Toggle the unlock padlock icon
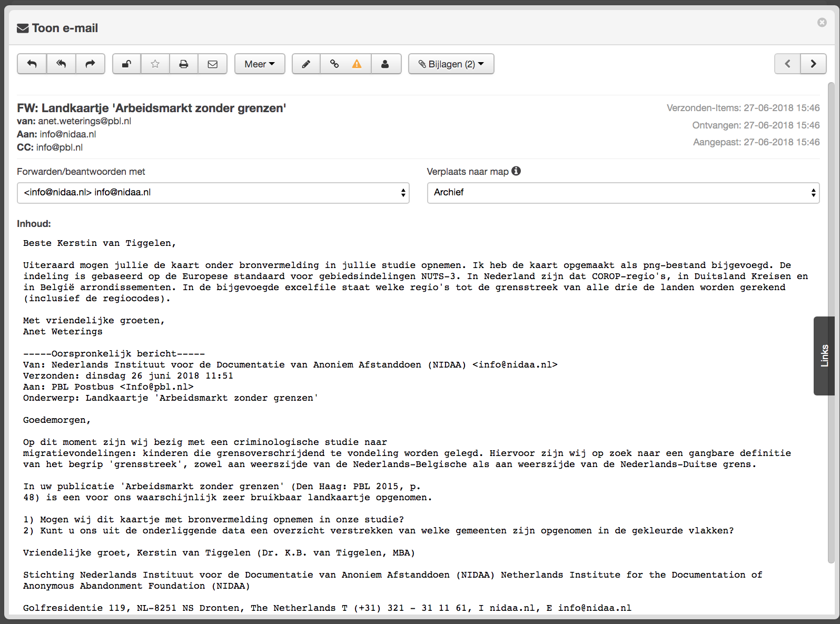 126,64
